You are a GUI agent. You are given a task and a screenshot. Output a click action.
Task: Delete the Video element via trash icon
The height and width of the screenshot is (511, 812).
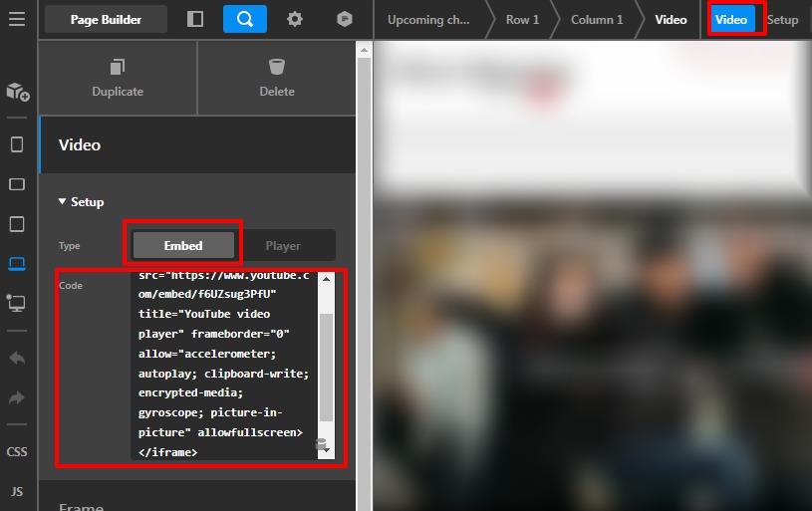pyautogui.click(x=277, y=68)
